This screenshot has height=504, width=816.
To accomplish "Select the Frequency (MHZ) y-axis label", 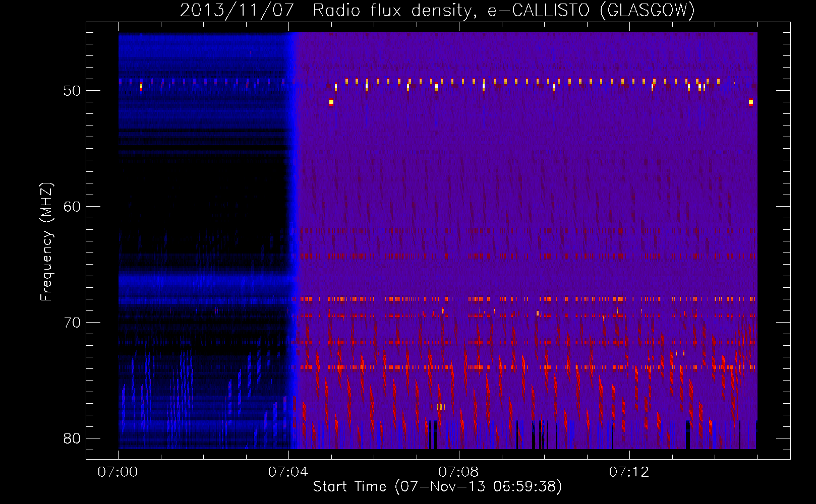I will 46,242.
